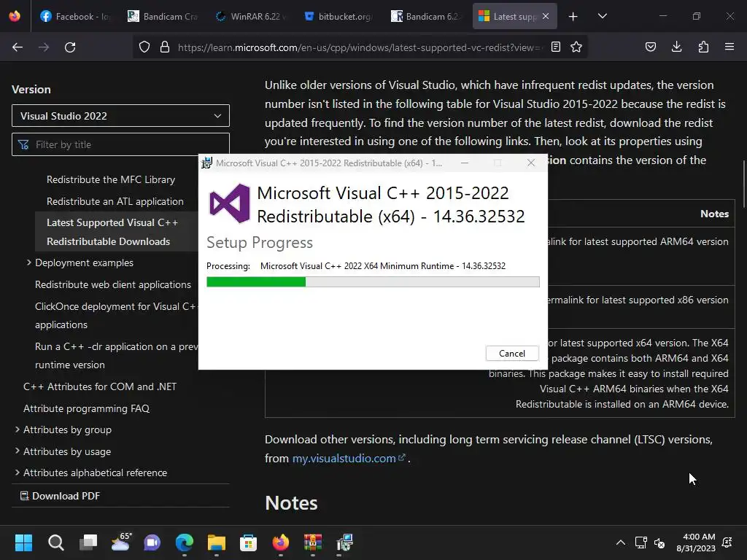
Task: Open taskbar Search
Action: [55, 542]
